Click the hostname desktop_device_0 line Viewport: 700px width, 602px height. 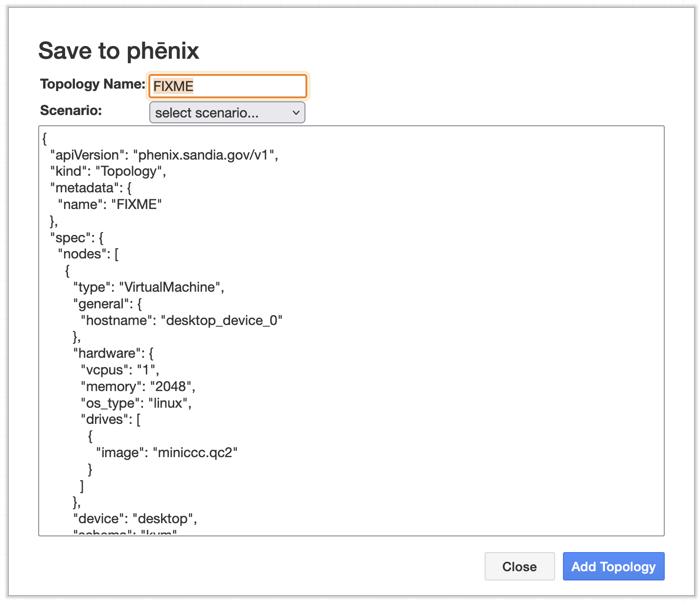(182, 321)
